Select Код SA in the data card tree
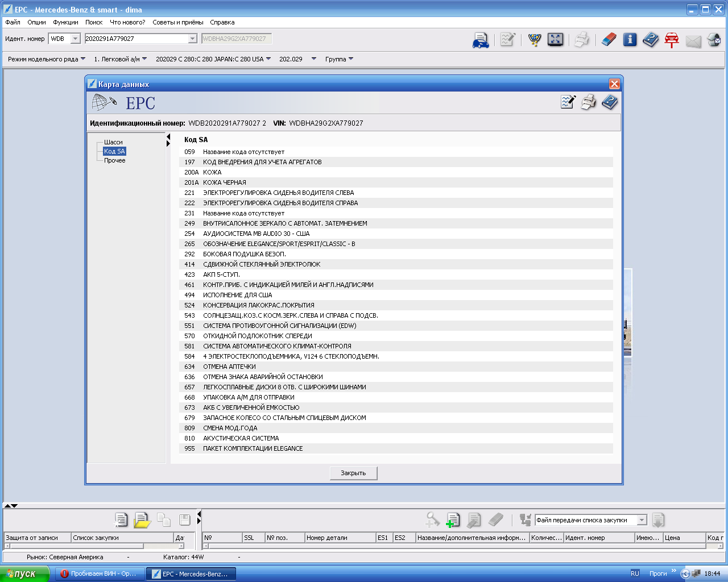The width and height of the screenshot is (728, 582). [x=114, y=151]
